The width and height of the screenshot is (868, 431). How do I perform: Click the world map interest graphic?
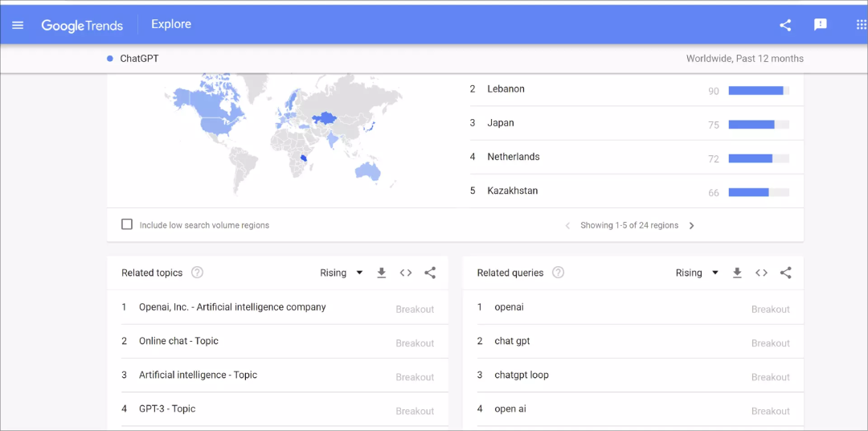coord(284,134)
